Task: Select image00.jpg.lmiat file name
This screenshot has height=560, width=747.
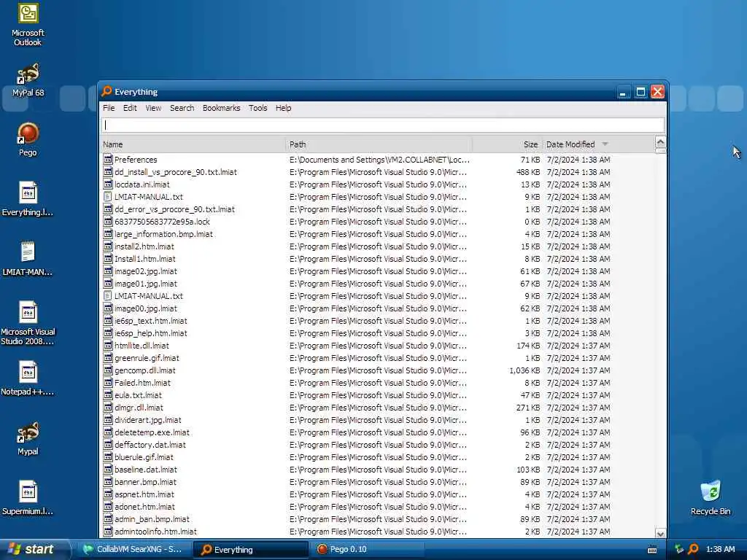Action: click(x=145, y=308)
